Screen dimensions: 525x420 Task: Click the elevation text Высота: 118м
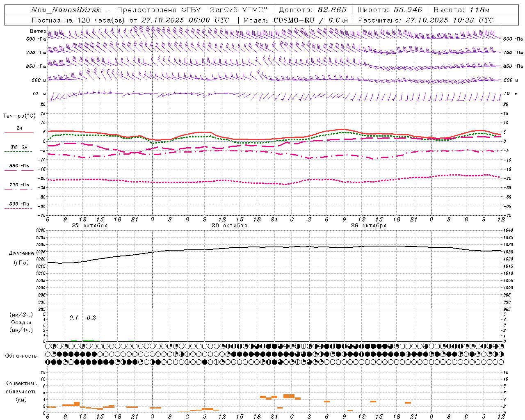click(461, 10)
